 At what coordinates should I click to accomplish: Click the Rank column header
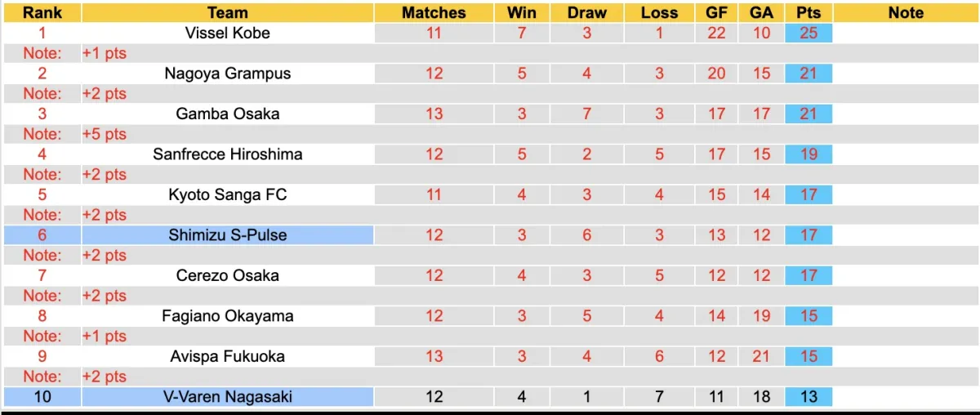42,13
